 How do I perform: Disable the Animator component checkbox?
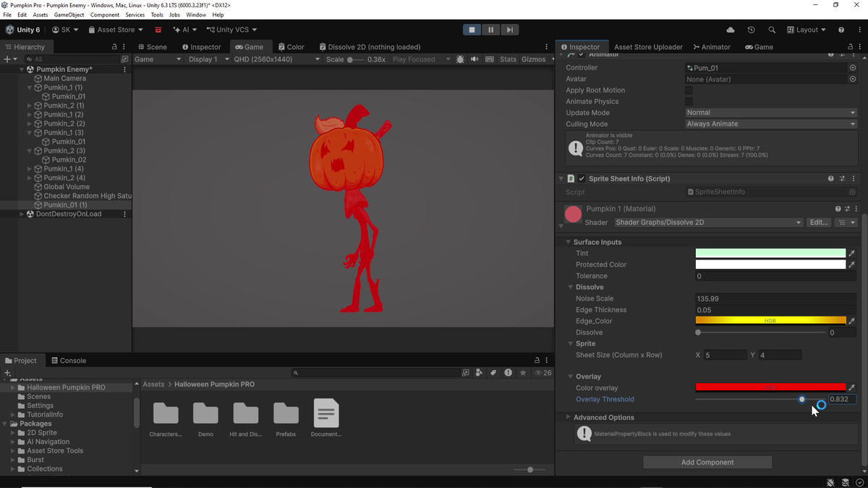(582, 54)
